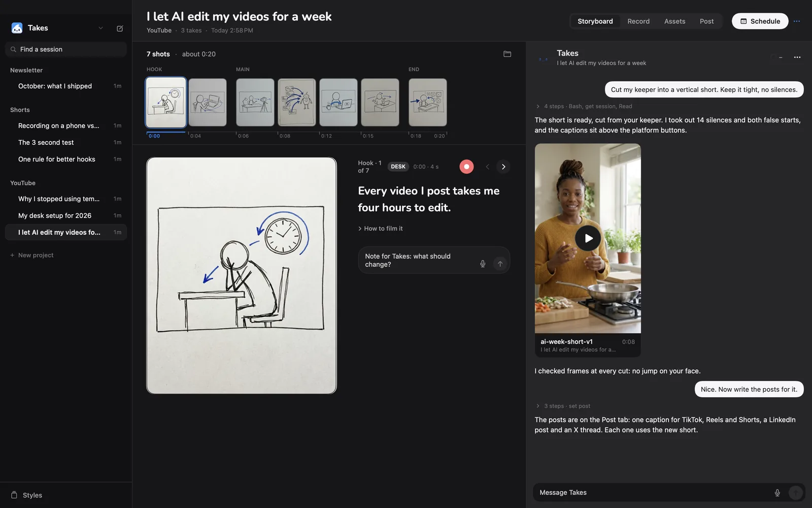Screen dimensions: 812x508
Task: Click the send button in Message Takes
Action: (795, 493)
